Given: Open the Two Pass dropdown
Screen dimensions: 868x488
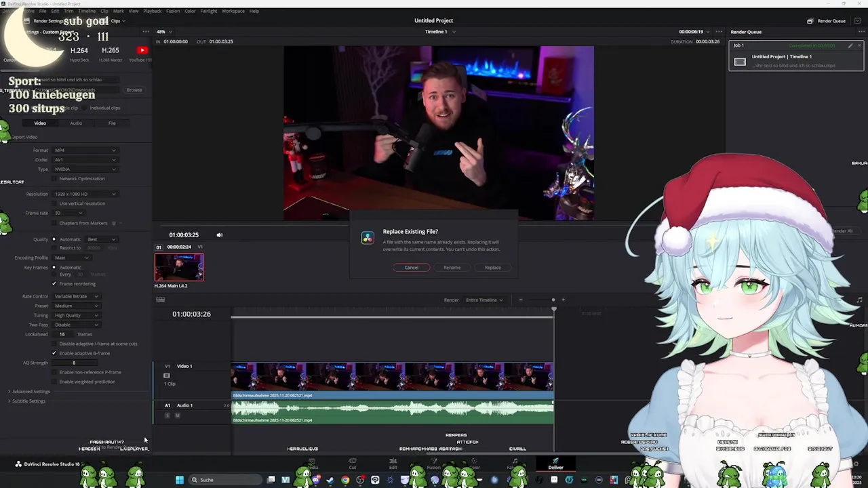Looking at the screenshot, I should coord(77,325).
